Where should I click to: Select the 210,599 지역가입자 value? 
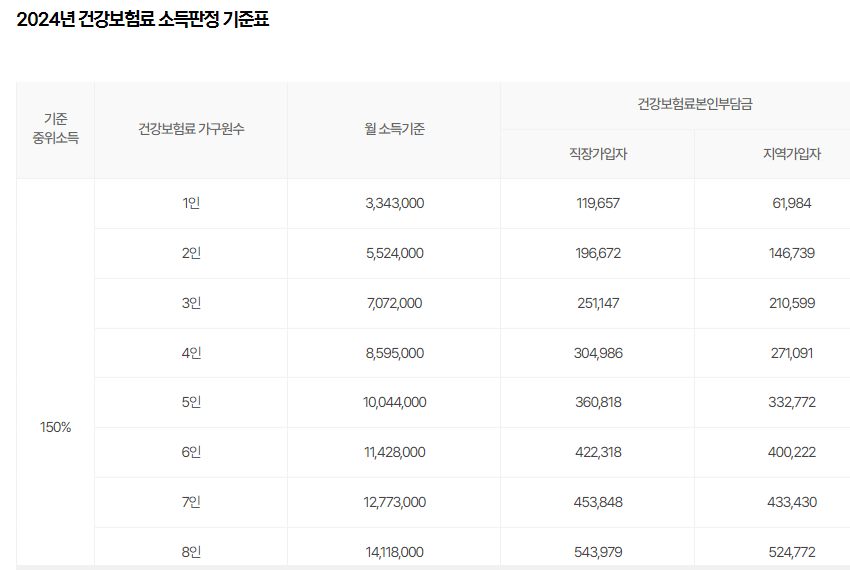tap(791, 303)
